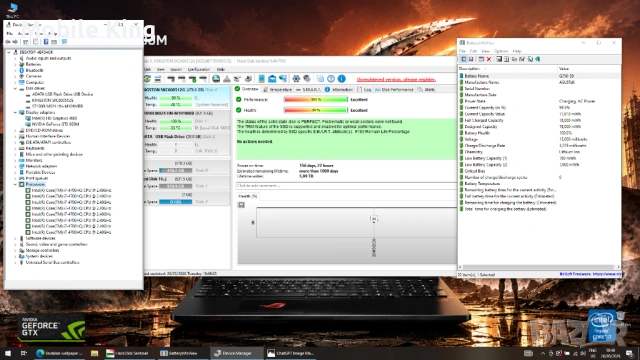640x360 pixels.
Task: Select the NVIDIA GeForce GTX 860M device
Action: coord(55,124)
